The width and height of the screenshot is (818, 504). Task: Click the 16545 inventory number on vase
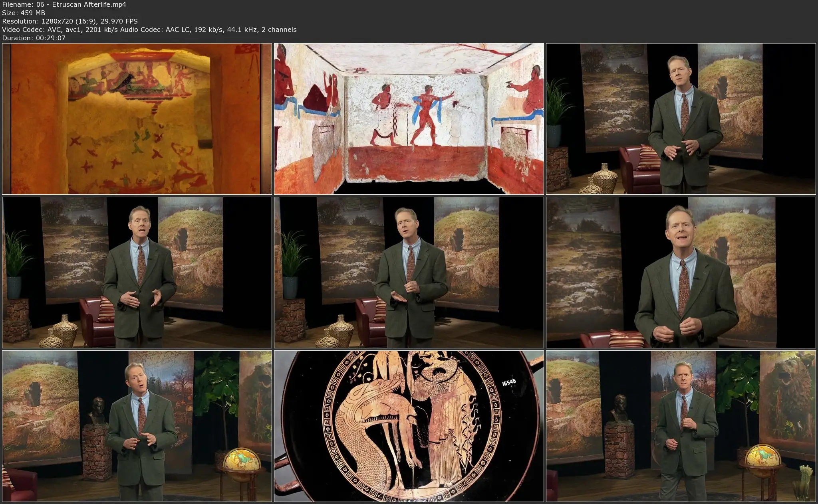coord(509,382)
